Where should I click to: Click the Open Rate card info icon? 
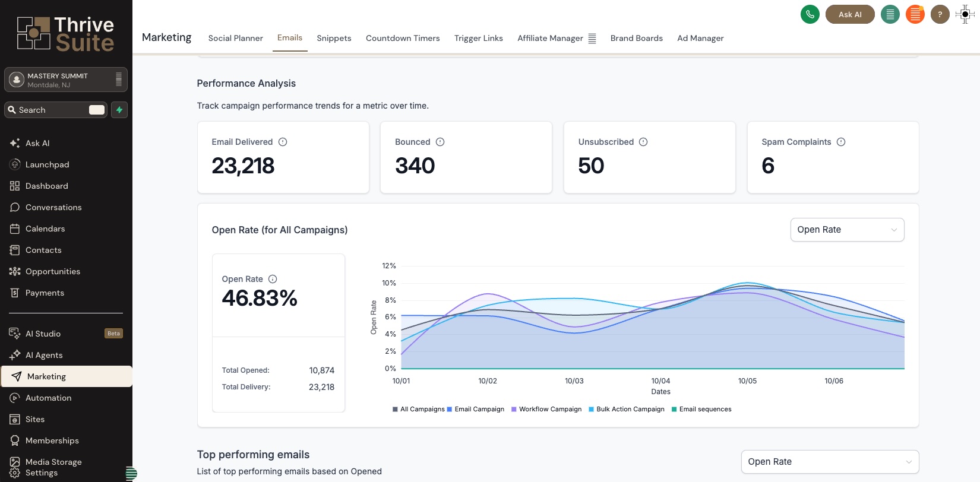click(x=273, y=279)
